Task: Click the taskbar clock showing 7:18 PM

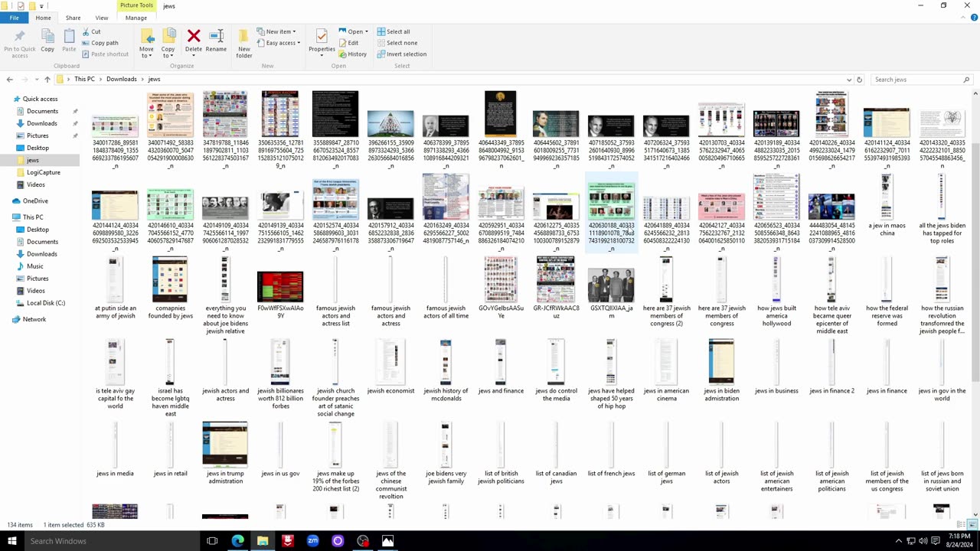Action: pyautogui.click(x=959, y=541)
